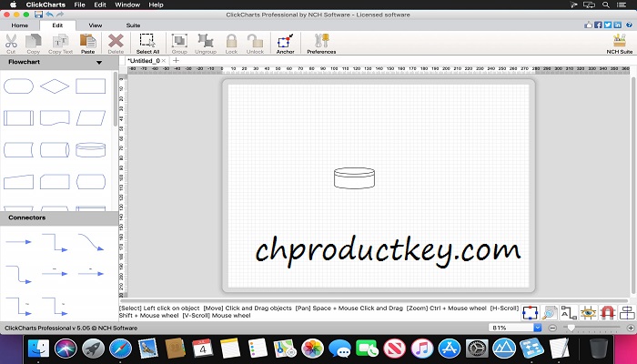Image resolution: width=637 pixels, height=364 pixels.
Task: Toggle snap with the red magnet icon
Action: 607,312
